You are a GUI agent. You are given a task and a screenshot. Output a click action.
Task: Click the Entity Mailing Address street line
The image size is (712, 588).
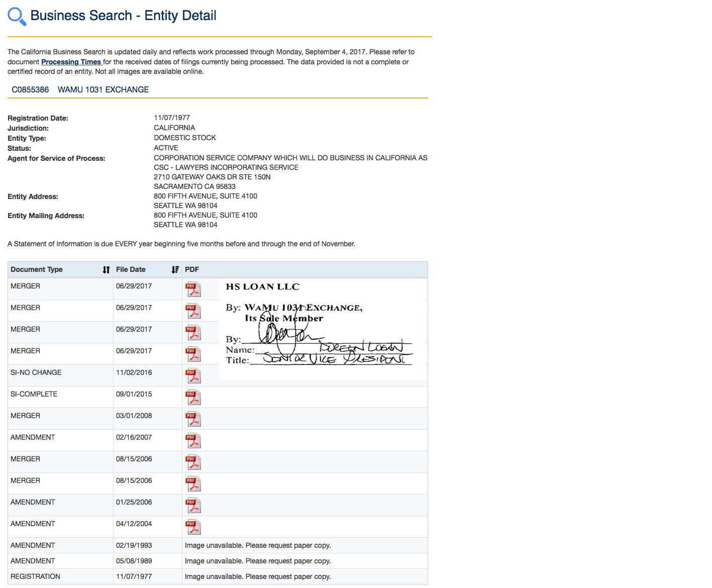tap(206, 215)
